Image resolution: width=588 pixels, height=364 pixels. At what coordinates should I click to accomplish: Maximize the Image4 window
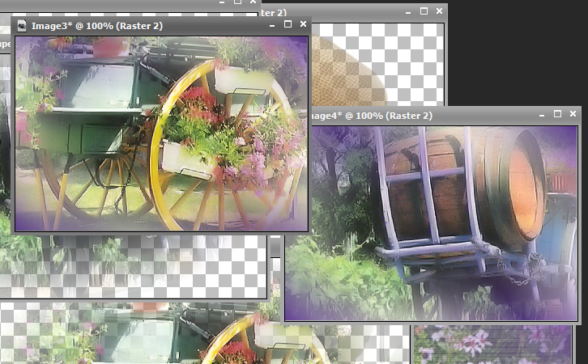(557, 114)
